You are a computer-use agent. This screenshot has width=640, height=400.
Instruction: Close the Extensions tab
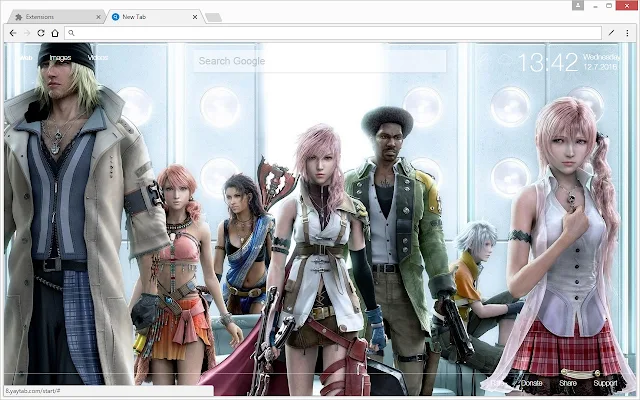(x=98, y=17)
